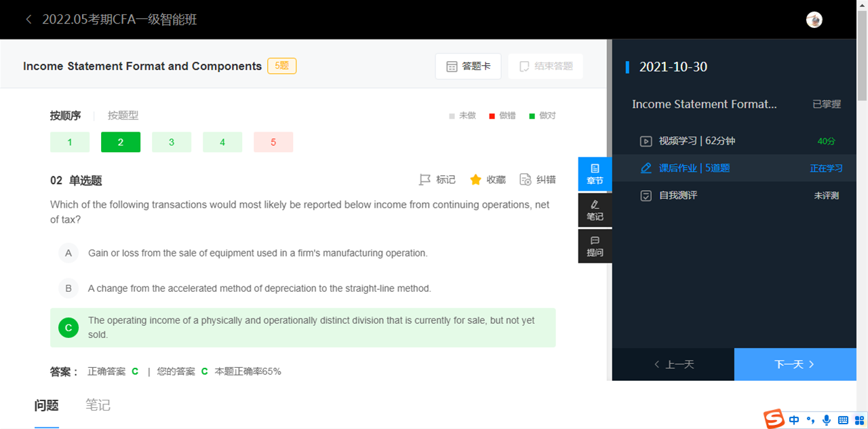This screenshot has height=429, width=868.
Task: Click the IME microphone icon
Action: (826, 420)
